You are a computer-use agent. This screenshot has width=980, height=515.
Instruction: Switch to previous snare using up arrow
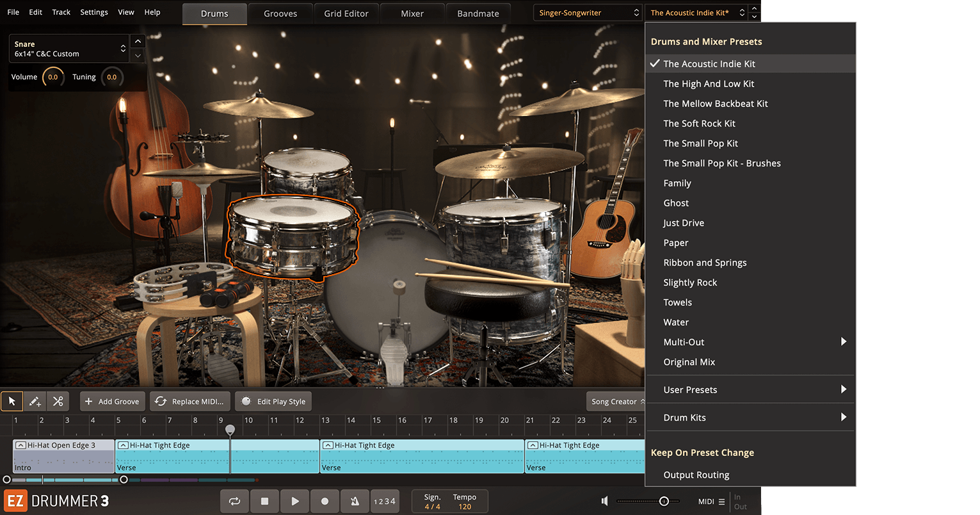[x=138, y=41]
